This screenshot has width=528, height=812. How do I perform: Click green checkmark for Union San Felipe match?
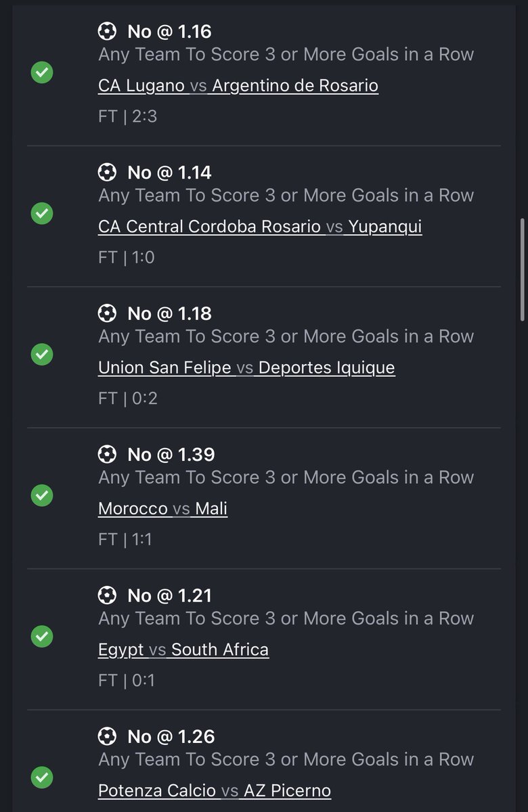[42, 354]
